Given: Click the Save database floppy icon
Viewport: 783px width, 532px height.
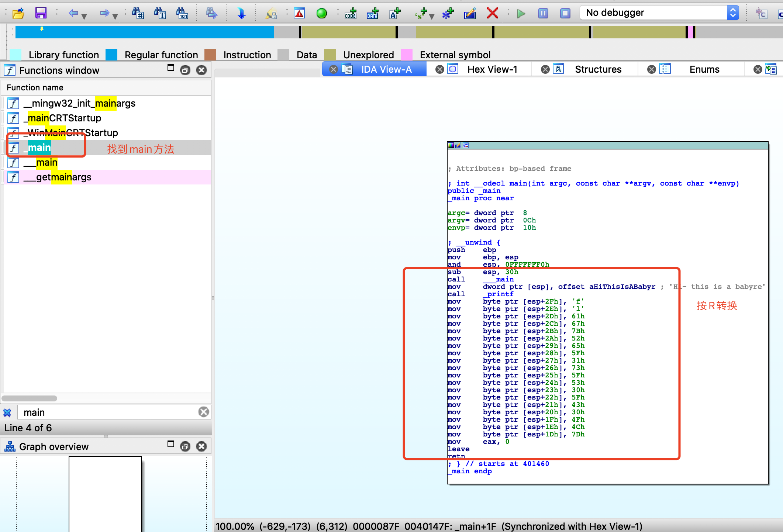Looking at the screenshot, I should [41, 14].
